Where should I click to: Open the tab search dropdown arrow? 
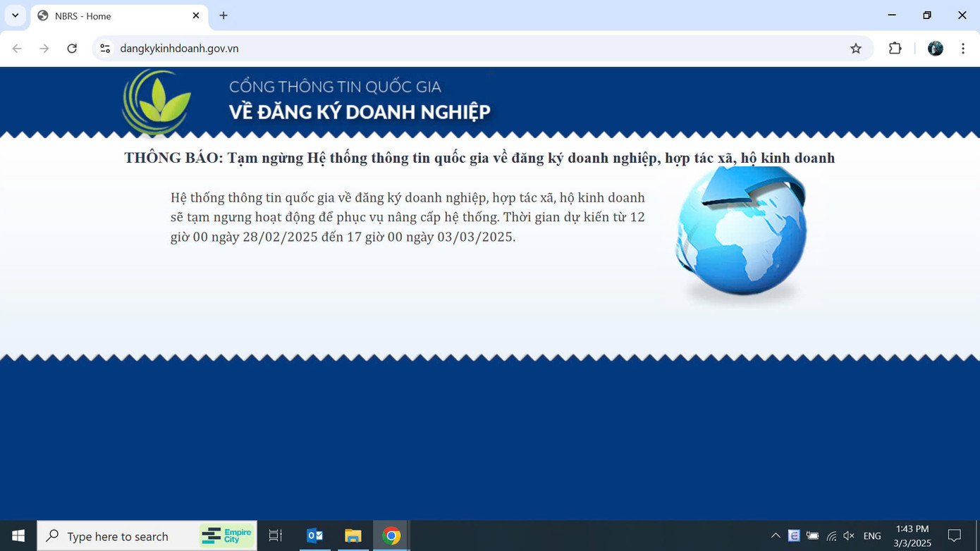[x=16, y=16]
